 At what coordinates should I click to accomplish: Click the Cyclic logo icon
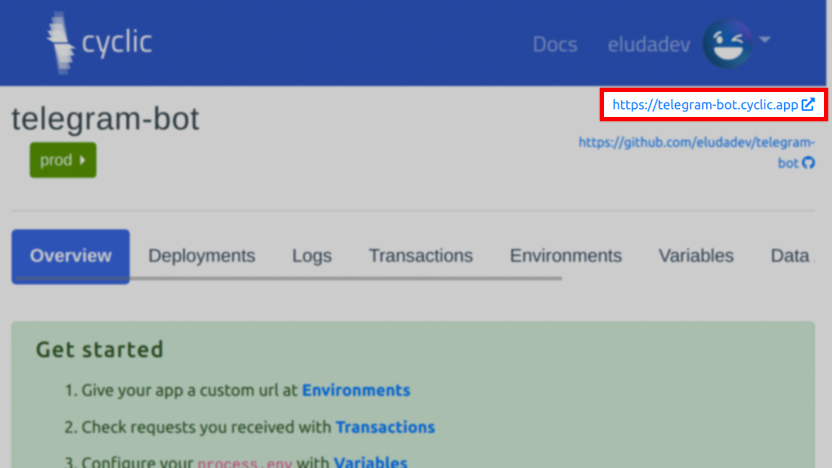click(x=60, y=44)
